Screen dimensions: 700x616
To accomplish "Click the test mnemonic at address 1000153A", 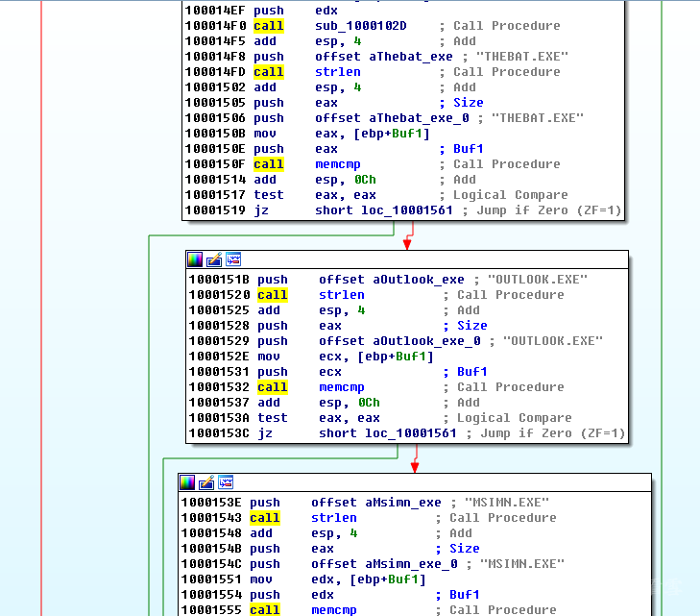I will click(x=273, y=418).
